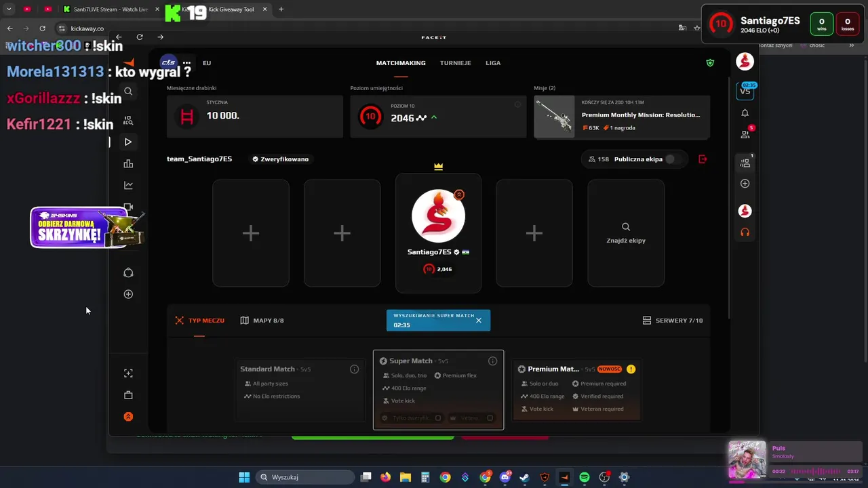Open the Poziom 10 2046 Elo card
868x488 pixels.
pos(438,117)
